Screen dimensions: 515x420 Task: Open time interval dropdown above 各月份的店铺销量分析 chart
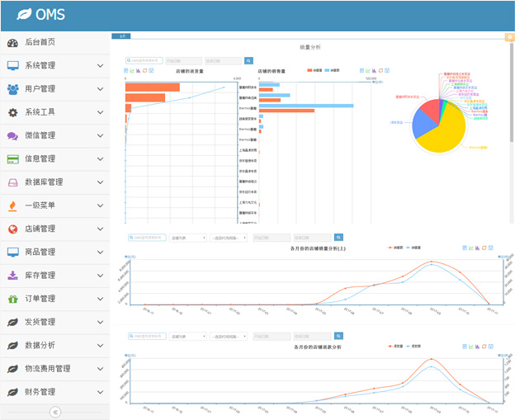click(x=229, y=238)
